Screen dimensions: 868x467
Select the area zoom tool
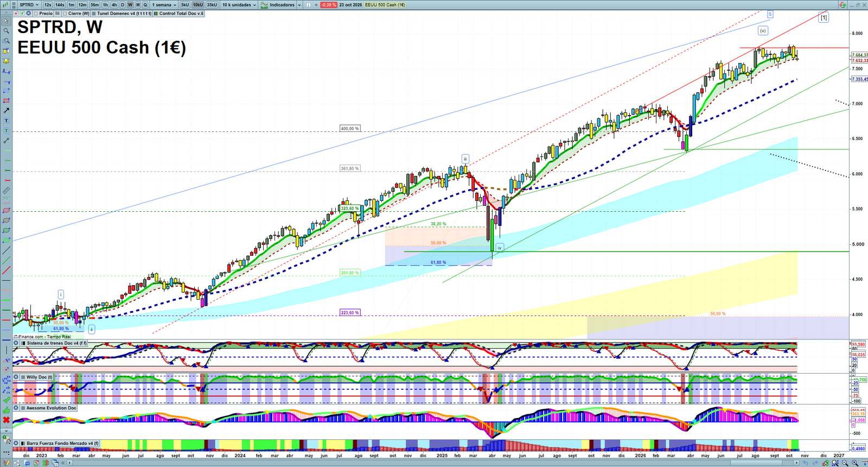pyautogui.click(x=6, y=41)
